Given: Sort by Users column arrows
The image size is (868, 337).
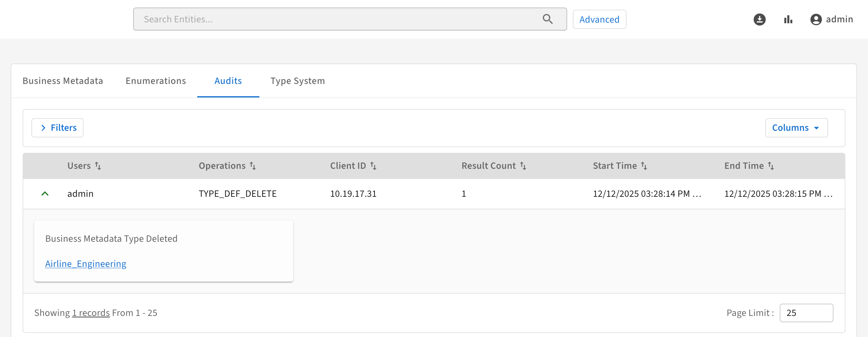Looking at the screenshot, I should [x=98, y=166].
